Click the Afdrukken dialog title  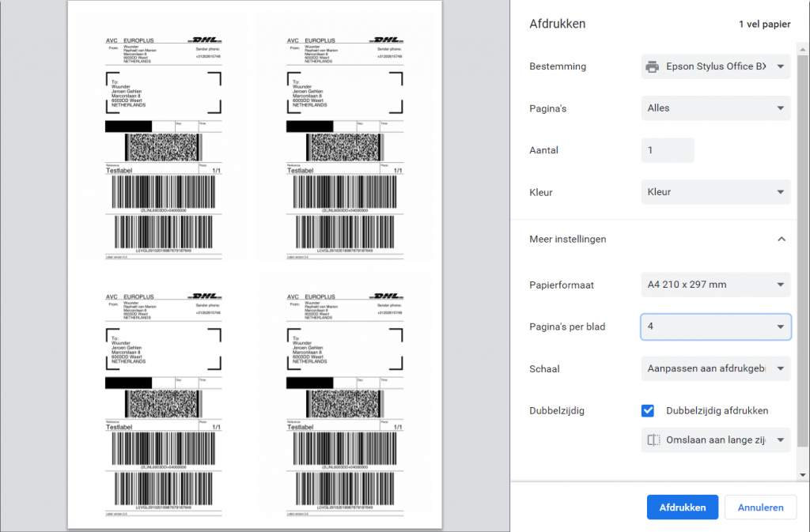click(558, 24)
